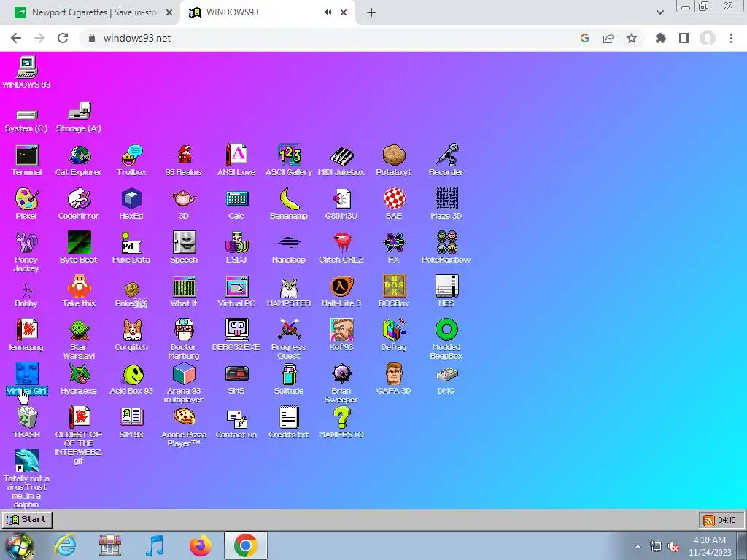Open ANSI Love icon
The width and height of the screenshot is (747, 560).
coord(236,160)
